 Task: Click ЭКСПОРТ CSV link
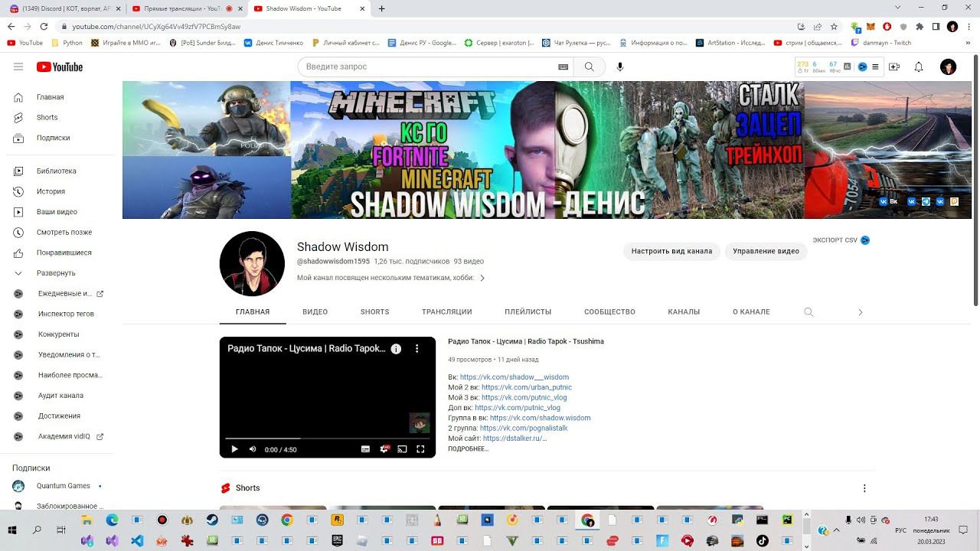point(841,240)
